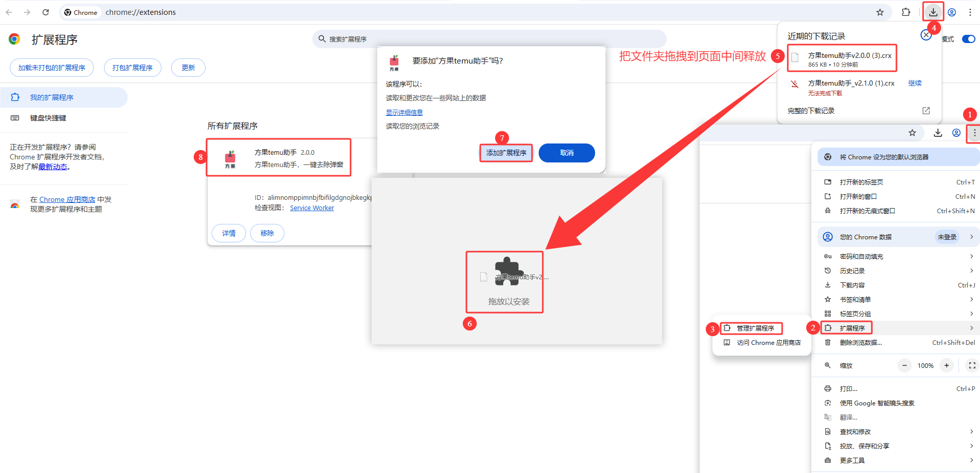Image resolution: width=980 pixels, height=473 pixels.
Task: Open 我的扩展程序 in the sidebar
Action: [64, 97]
